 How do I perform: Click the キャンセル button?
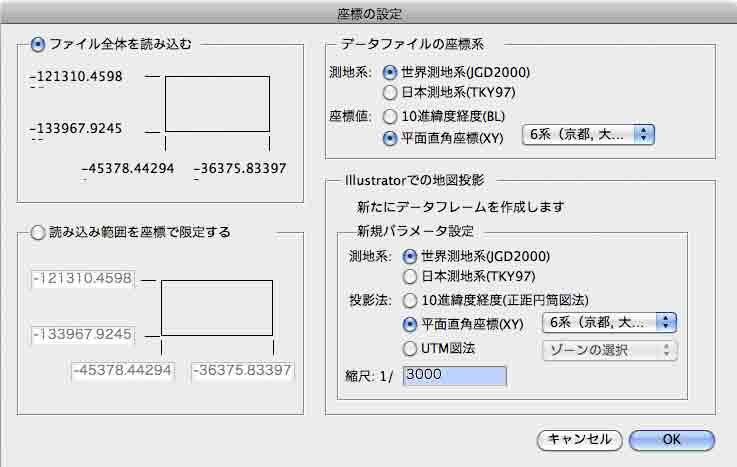579,440
